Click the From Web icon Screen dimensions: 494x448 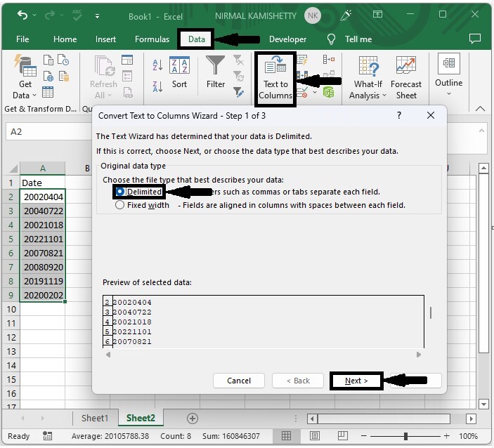[x=48, y=76]
